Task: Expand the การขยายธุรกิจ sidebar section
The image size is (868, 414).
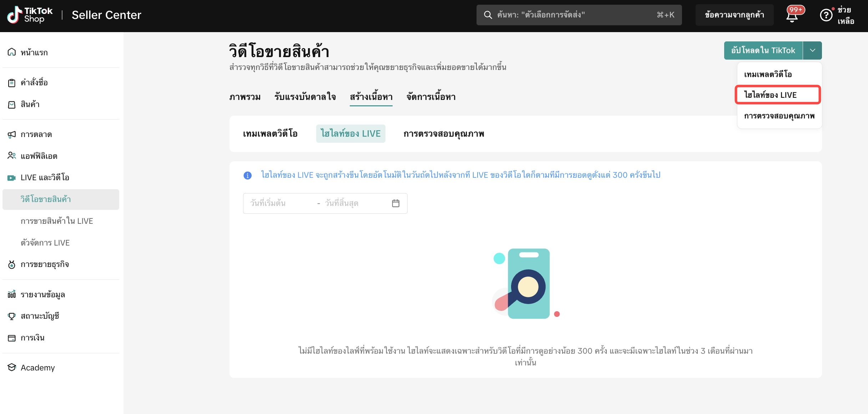Action: tap(45, 264)
